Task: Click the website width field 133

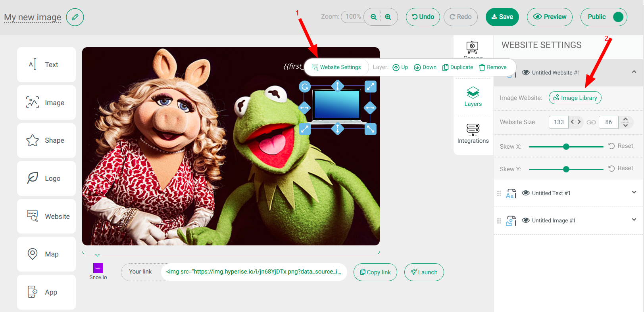Action: point(559,122)
